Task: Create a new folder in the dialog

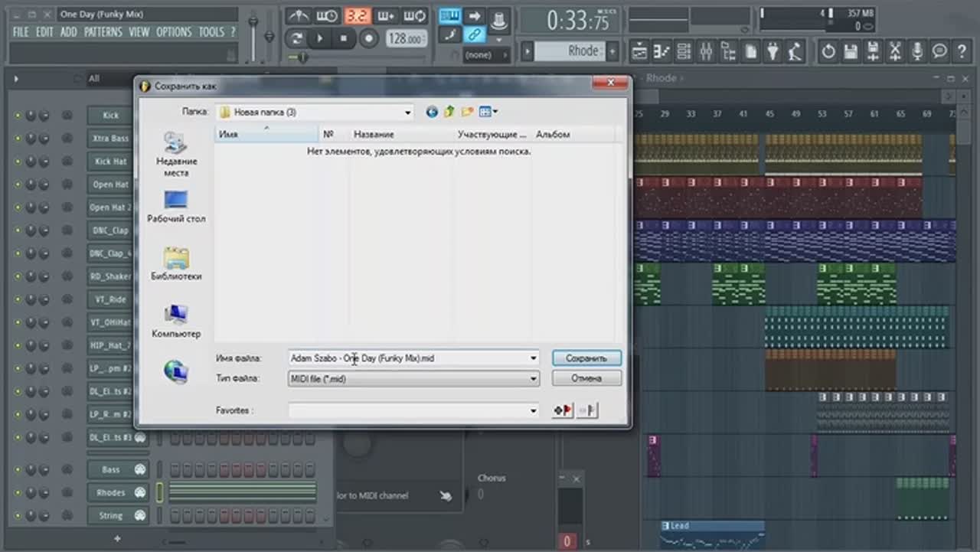Action: coord(467,112)
